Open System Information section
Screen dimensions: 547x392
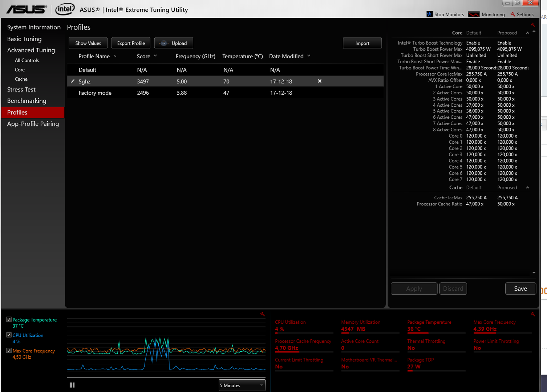(34, 27)
